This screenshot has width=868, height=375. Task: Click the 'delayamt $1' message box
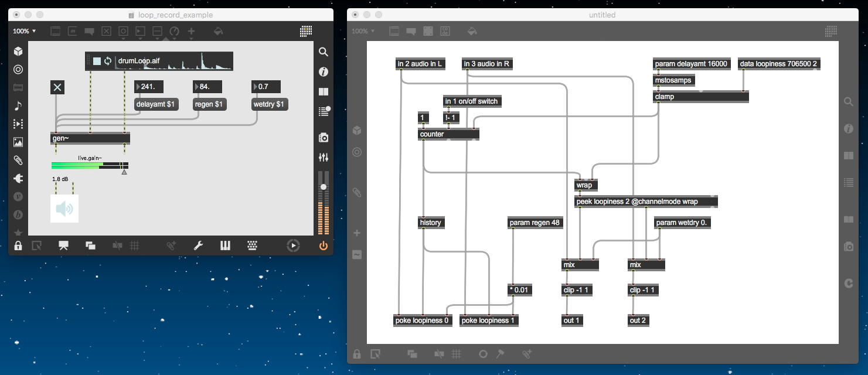point(155,104)
